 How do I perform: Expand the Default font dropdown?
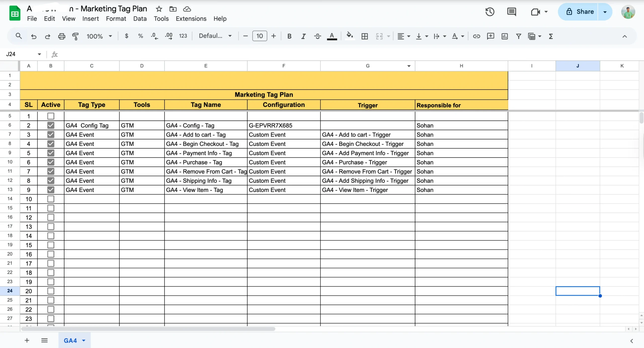click(215, 36)
